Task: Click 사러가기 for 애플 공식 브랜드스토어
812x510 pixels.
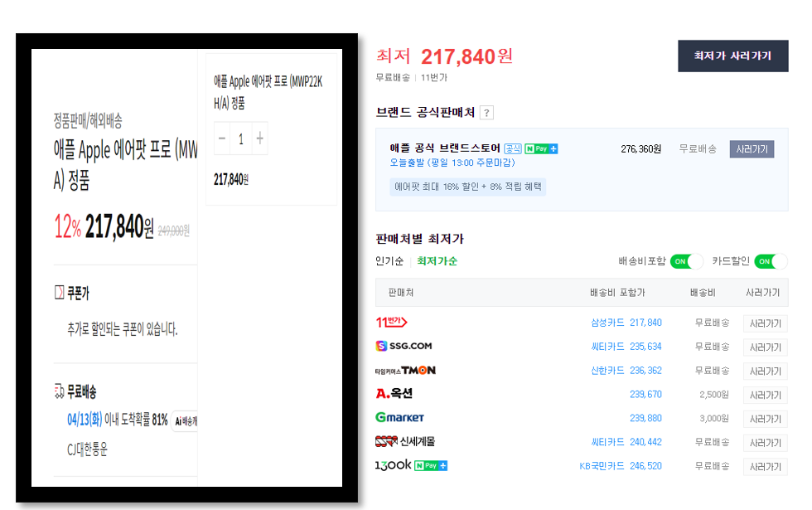Action: coord(752,149)
